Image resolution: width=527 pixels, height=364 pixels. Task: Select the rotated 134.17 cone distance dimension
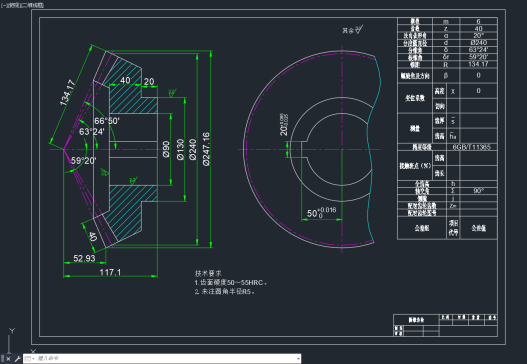(67, 92)
